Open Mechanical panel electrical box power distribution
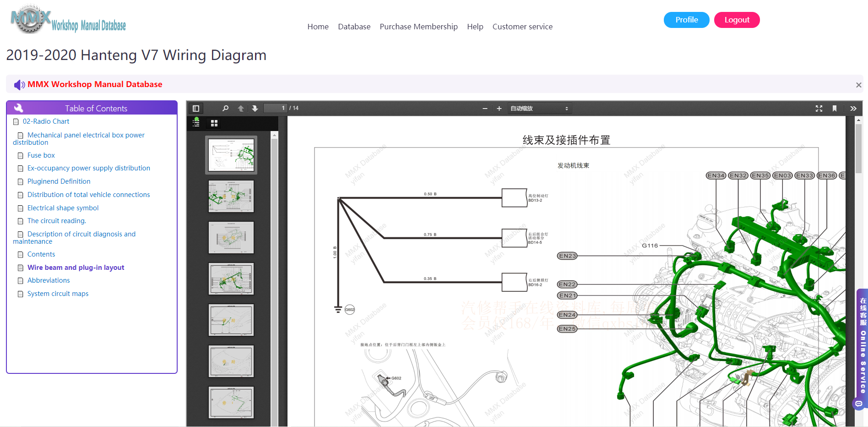This screenshot has height=427, width=868. (79, 139)
